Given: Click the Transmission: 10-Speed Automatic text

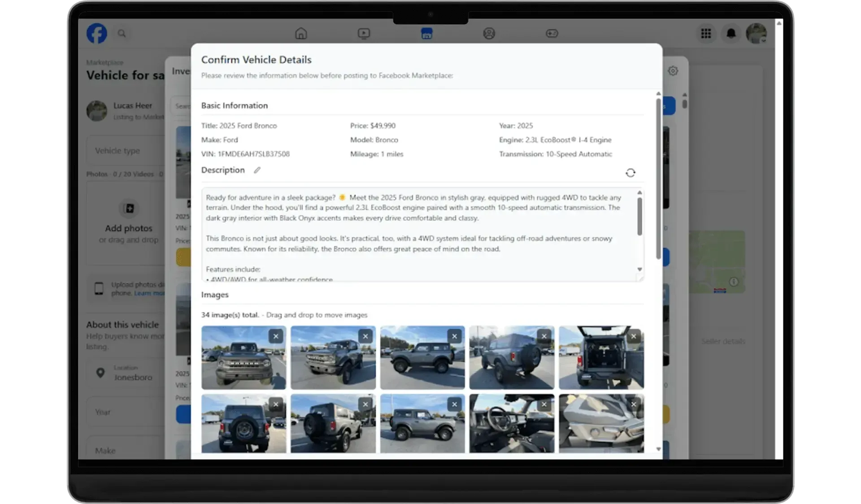Looking at the screenshot, I should (556, 154).
